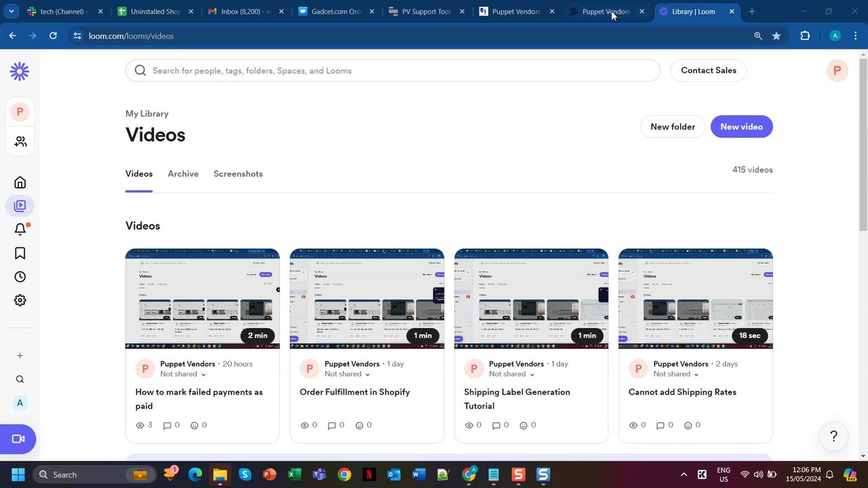Select the Videos tab beside Archive
The image size is (868, 488).
(139, 174)
